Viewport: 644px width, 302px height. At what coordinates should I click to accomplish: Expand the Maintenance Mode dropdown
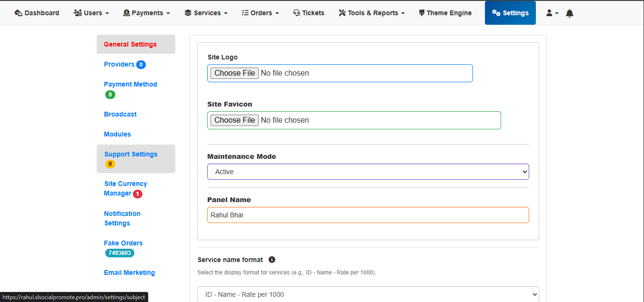(368, 172)
